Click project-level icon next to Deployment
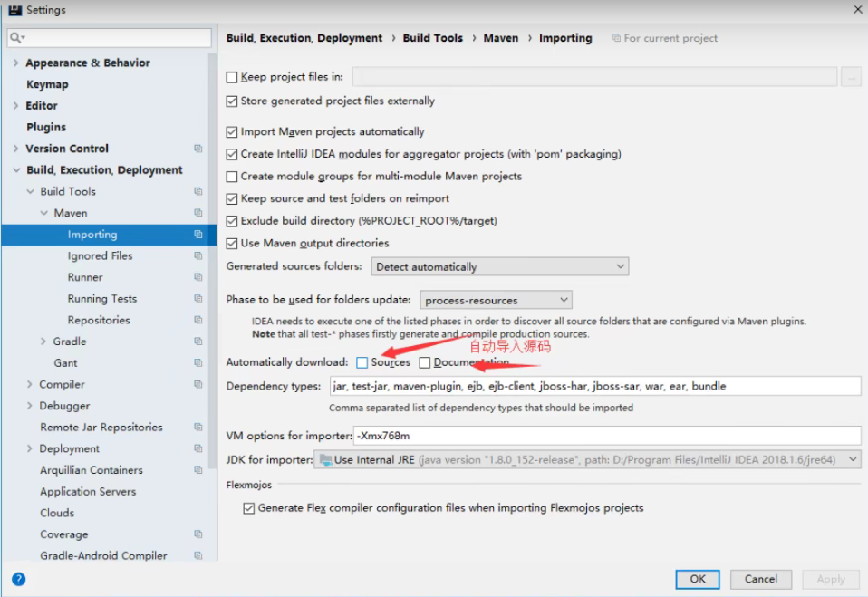This screenshot has width=868, height=597. click(198, 448)
